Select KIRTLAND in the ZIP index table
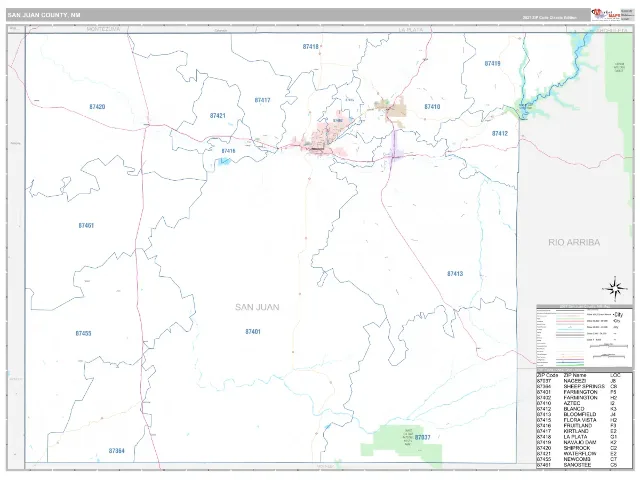Viewport: 640px width, 480px height. click(x=576, y=431)
